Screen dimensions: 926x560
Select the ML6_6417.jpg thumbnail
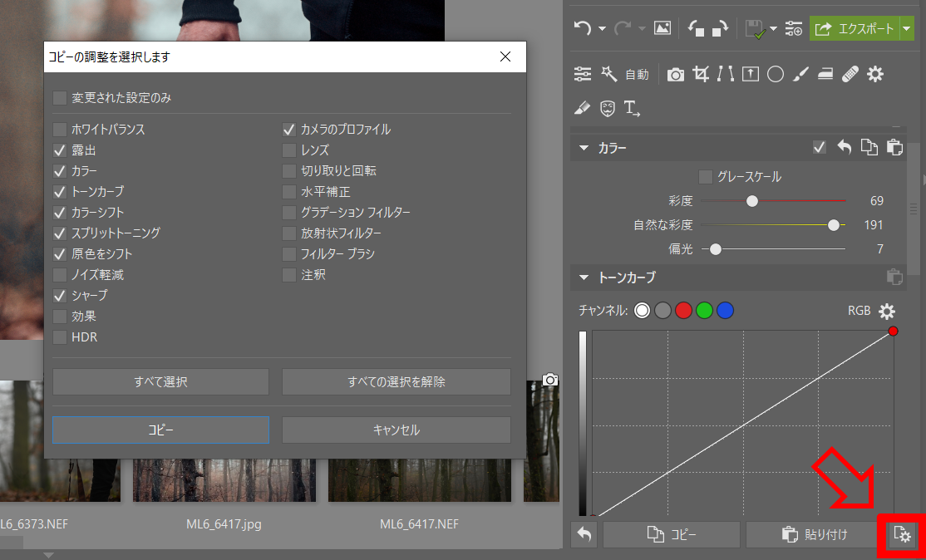[x=224, y=480]
